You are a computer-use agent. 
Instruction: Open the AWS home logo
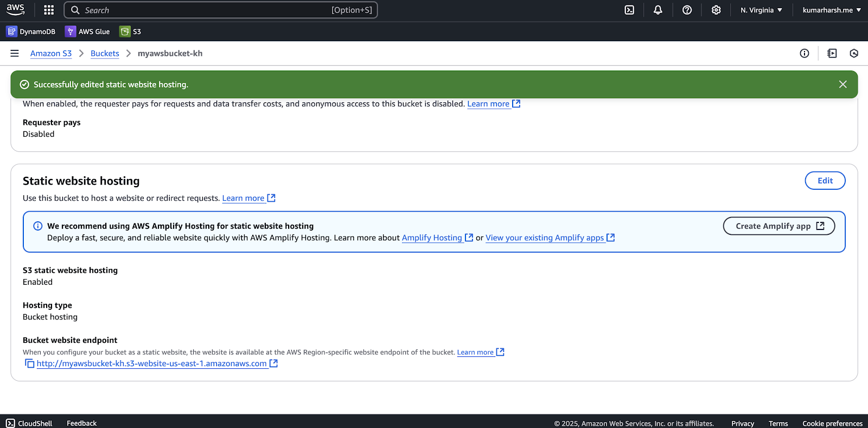(15, 10)
